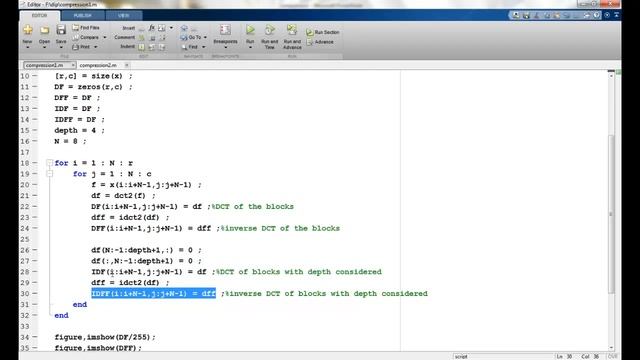Open the Go To dropdown arrow
This screenshot has height=360, width=640.
[205, 38]
